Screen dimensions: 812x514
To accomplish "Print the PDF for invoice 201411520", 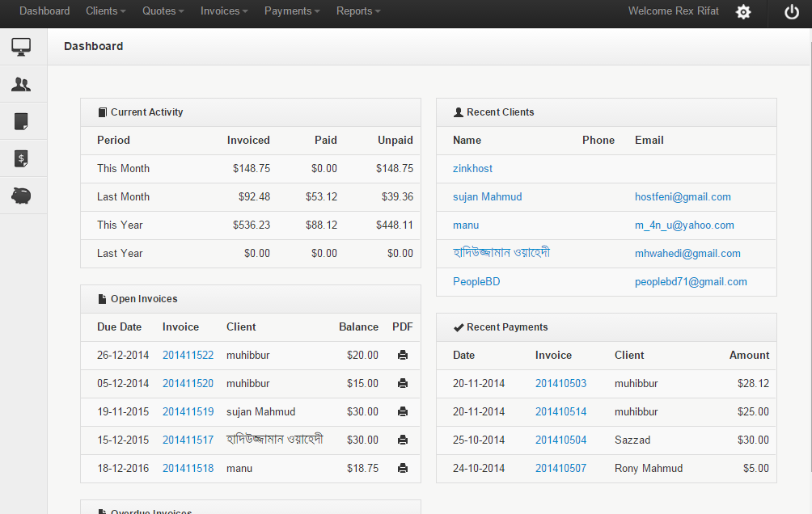I will click(x=402, y=383).
